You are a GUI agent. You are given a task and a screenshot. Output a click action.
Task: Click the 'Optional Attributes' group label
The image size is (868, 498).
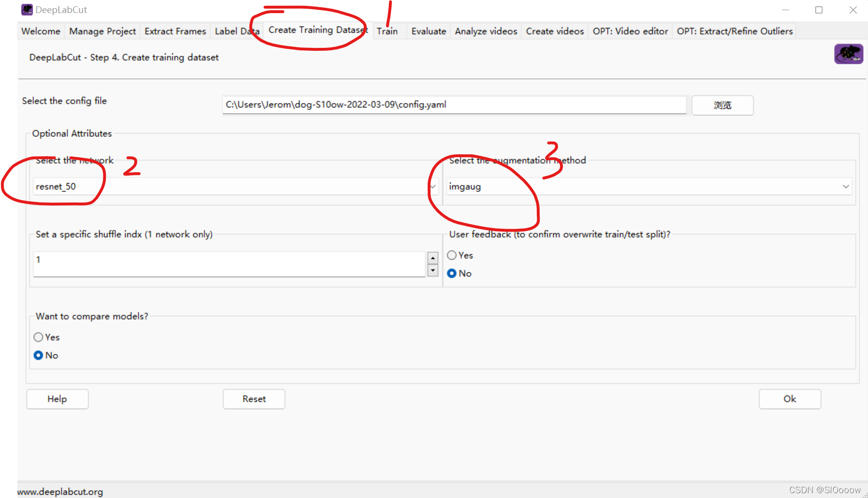[72, 133]
